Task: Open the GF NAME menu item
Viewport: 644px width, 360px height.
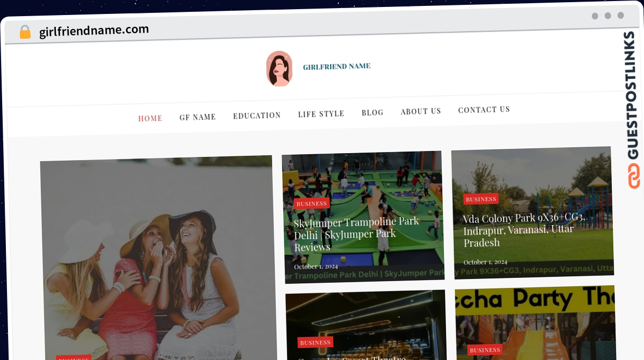Action: coord(197,117)
